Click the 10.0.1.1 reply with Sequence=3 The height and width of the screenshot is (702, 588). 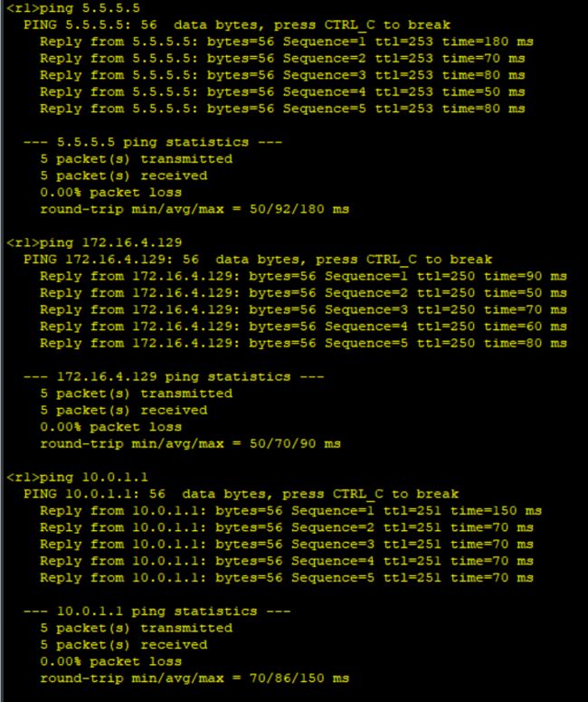tap(287, 544)
